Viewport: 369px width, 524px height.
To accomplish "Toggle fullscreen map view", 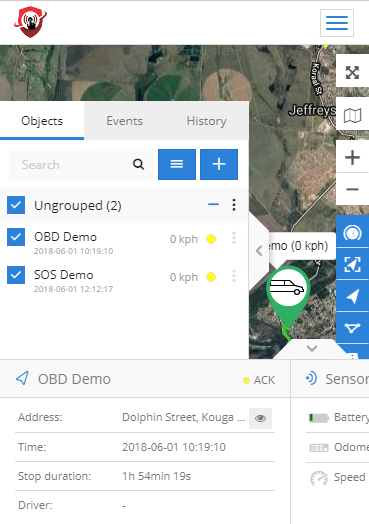I will pyautogui.click(x=352, y=72).
